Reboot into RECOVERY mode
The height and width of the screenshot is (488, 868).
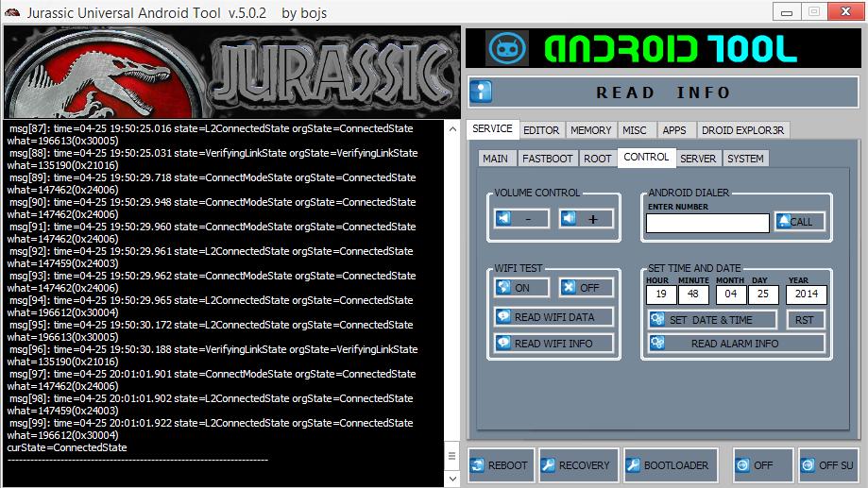pyautogui.click(x=576, y=465)
